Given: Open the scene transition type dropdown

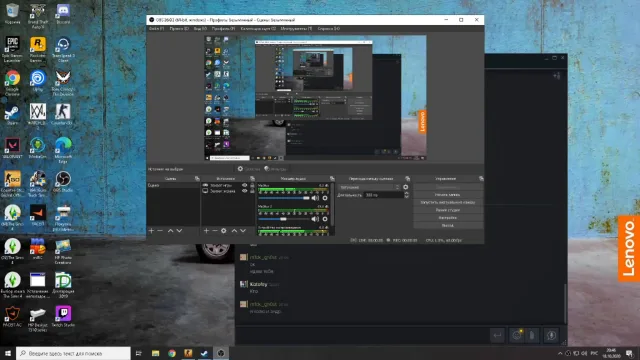Looking at the screenshot, I should coord(369,187).
